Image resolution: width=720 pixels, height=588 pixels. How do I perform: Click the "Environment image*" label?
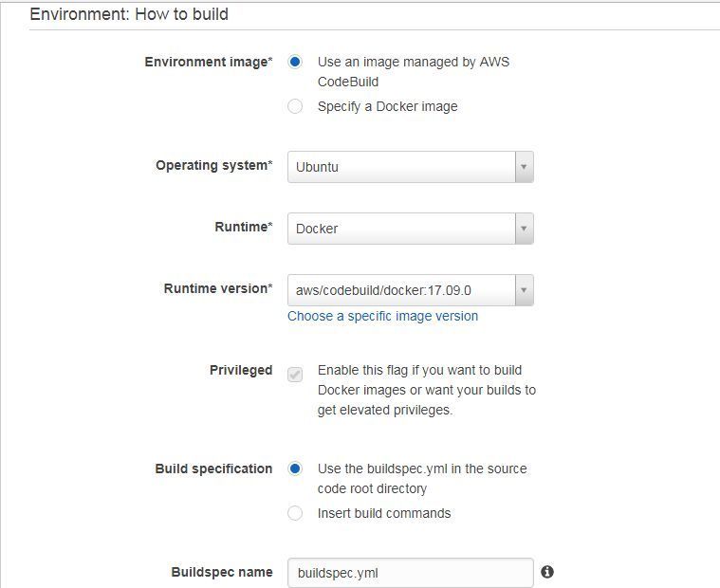(209, 62)
